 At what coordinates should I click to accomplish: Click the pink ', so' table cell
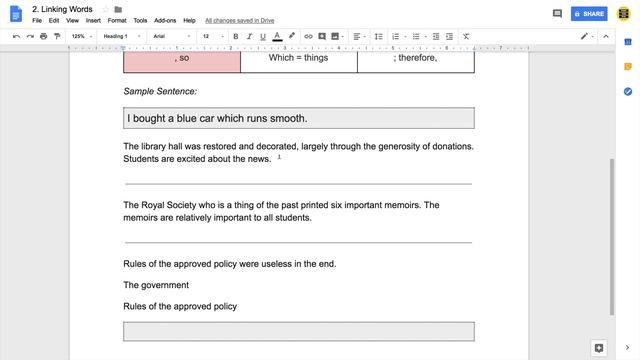182,62
